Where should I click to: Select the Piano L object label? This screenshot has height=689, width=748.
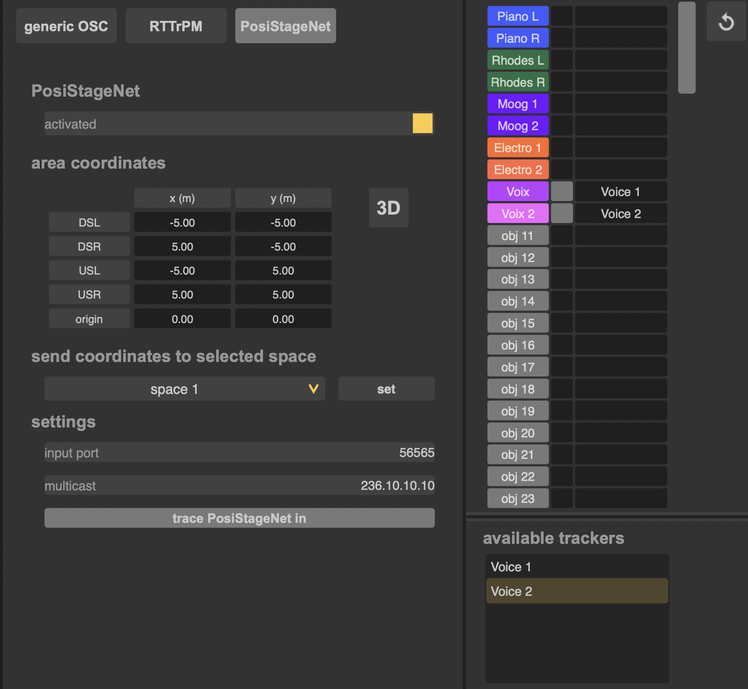518,16
